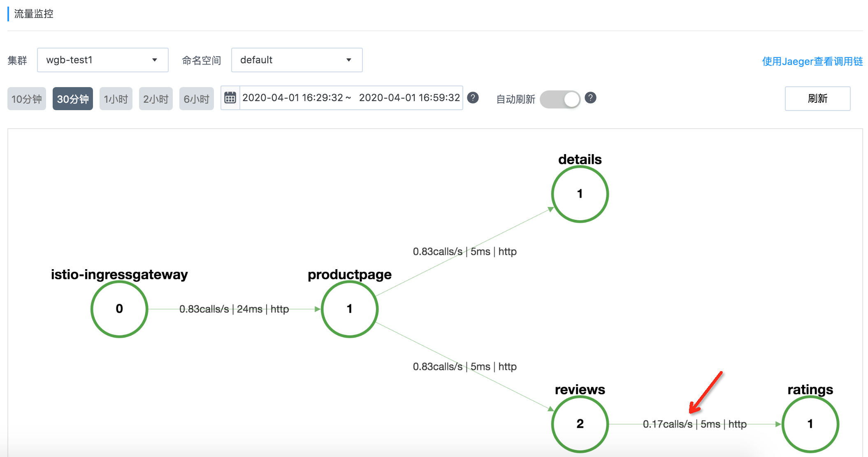Select the ratings service node

[810, 424]
